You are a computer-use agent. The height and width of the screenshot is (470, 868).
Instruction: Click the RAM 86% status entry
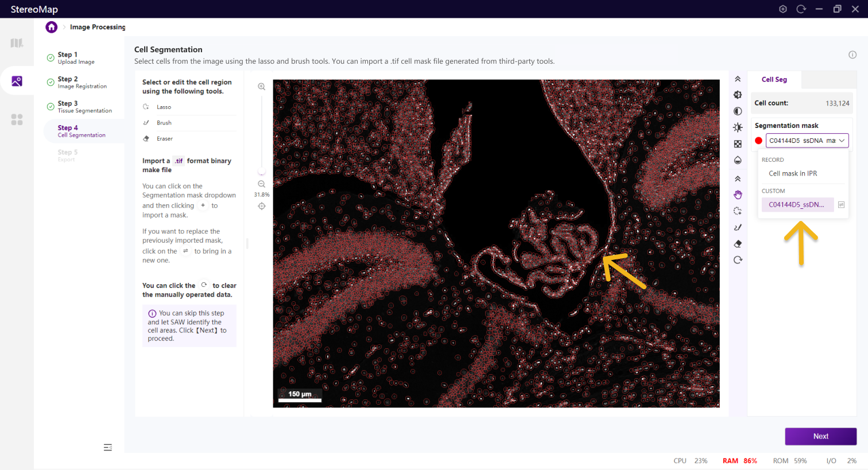coord(739,461)
